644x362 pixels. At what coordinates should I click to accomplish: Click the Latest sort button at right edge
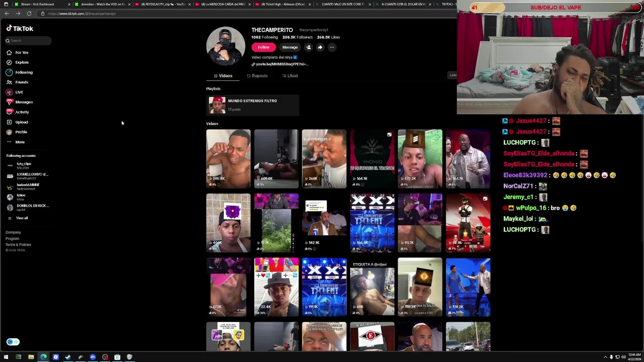(453, 75)
